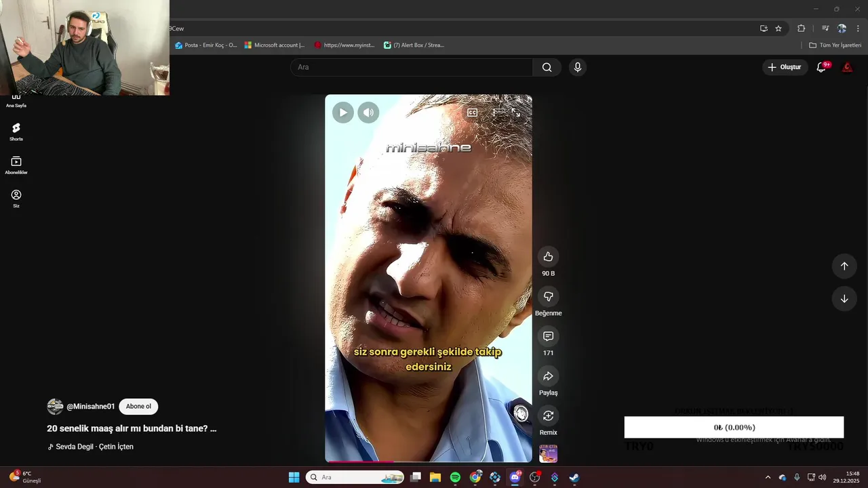Open the Windows Start menu
The image size is (868, 488).
[x=294, y=477]
